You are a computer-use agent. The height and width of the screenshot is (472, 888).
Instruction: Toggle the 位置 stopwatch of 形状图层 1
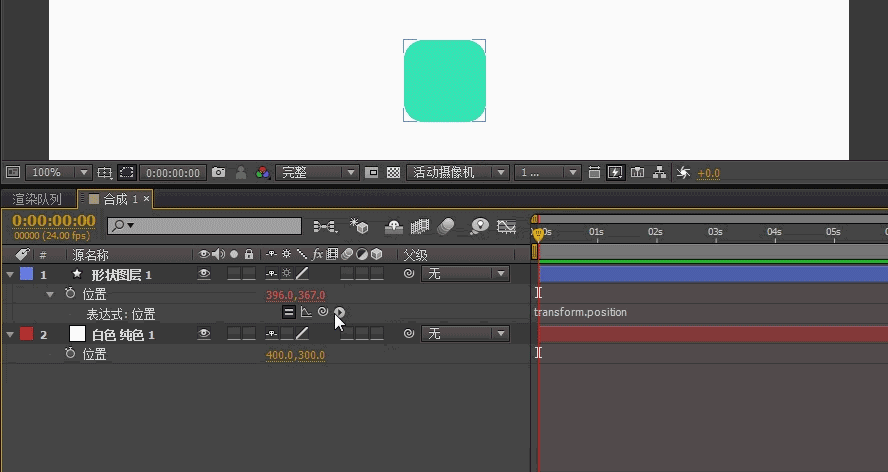(70, 294)
